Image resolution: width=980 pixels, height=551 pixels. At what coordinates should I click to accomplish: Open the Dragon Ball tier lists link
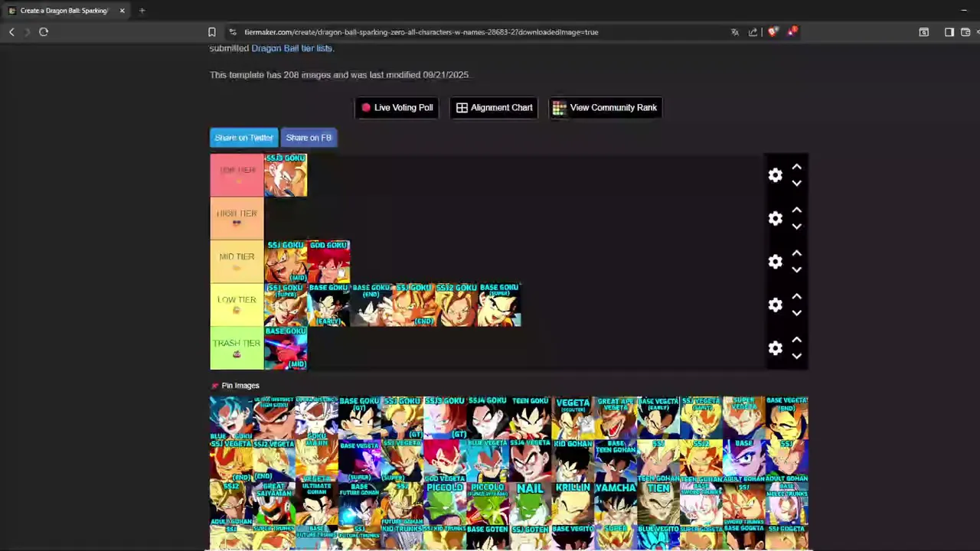click(x=292, y=48)
